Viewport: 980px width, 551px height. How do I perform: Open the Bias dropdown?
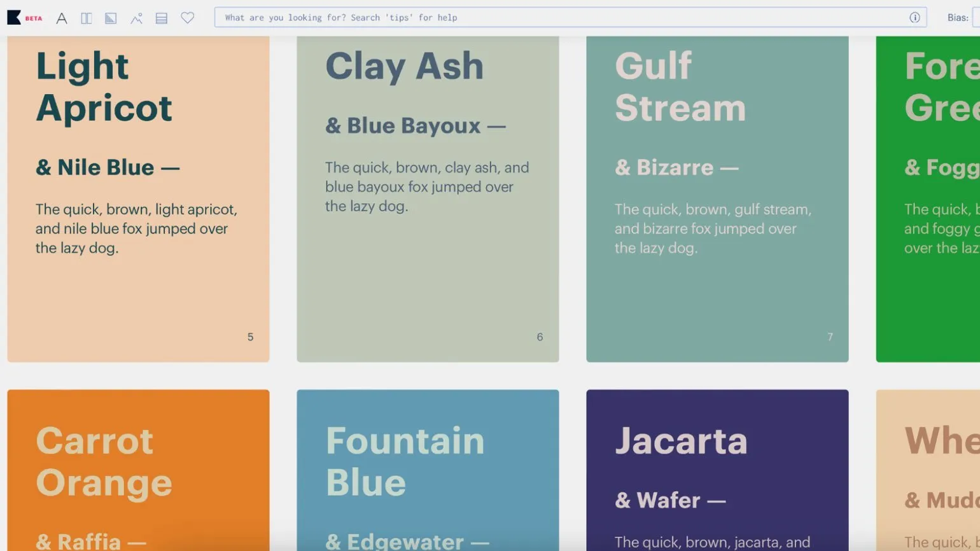(976, 18)
